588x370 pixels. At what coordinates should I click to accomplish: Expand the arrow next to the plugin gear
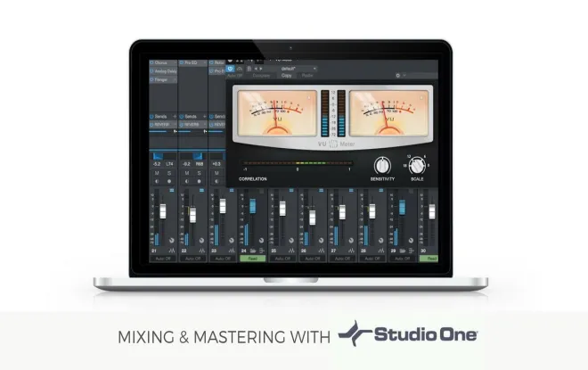[x=404, y=76]
